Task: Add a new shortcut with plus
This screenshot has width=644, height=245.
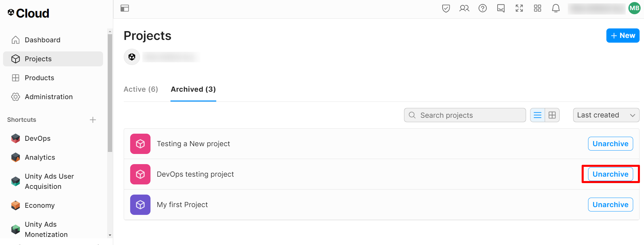Action: [x=93, y=120]
